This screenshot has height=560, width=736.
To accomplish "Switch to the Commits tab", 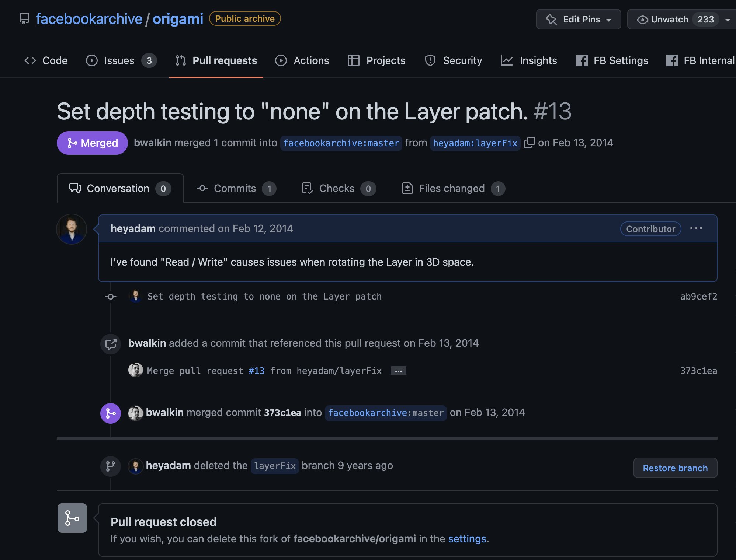I will [x=236, y=188].
